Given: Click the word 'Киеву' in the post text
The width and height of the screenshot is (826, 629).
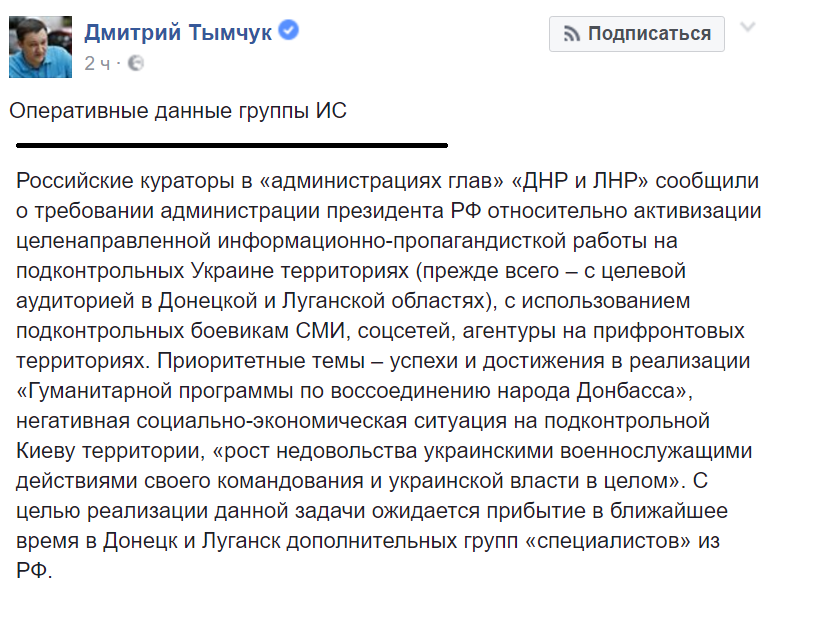Looking at the screenshot, I should [46, 451].
